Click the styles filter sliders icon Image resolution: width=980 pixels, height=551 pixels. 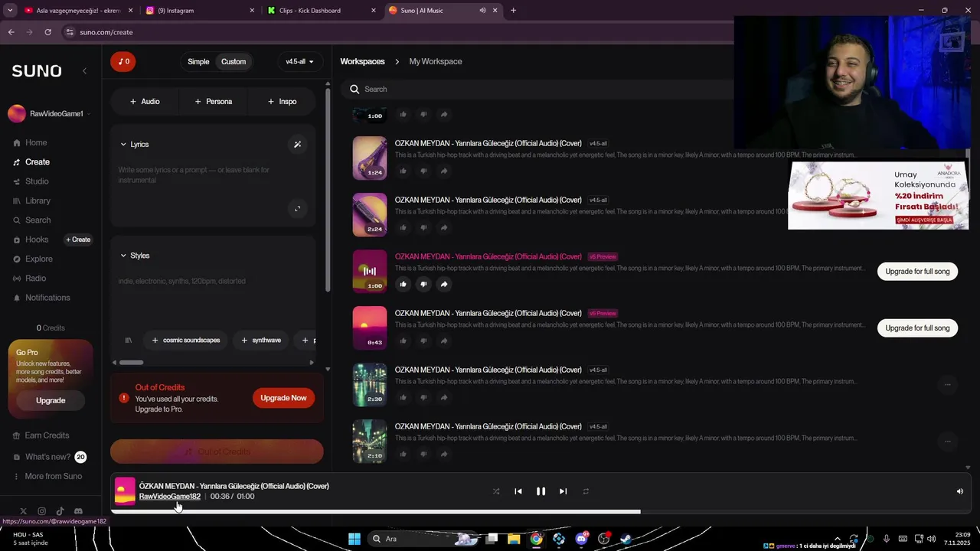[x=129, y=341]
